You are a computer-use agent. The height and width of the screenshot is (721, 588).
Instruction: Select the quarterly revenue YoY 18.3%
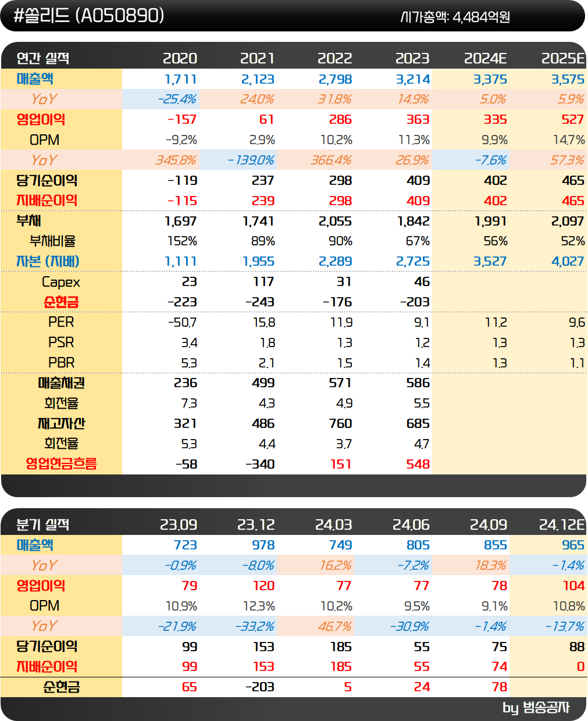coord(490,565)
